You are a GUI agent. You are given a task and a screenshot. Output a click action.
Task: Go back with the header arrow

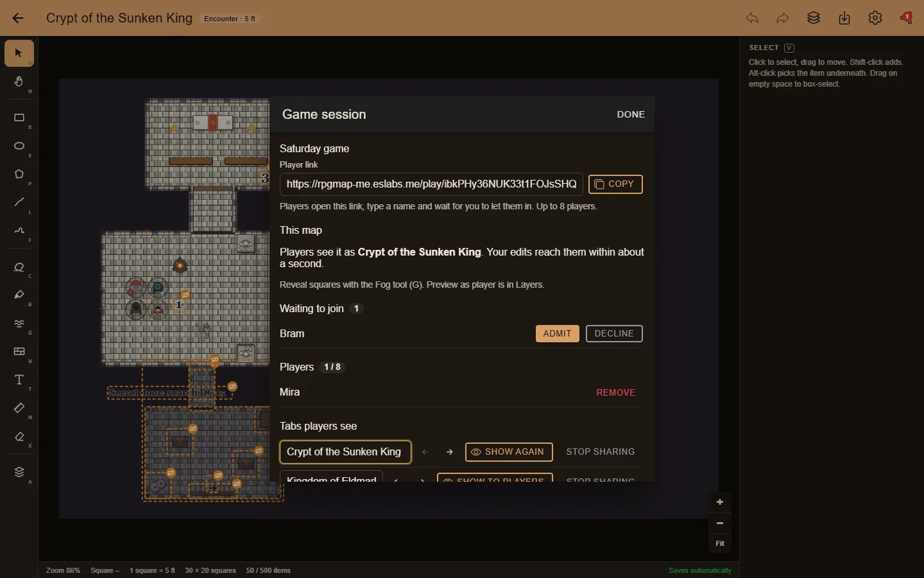(x=18, y=18)
